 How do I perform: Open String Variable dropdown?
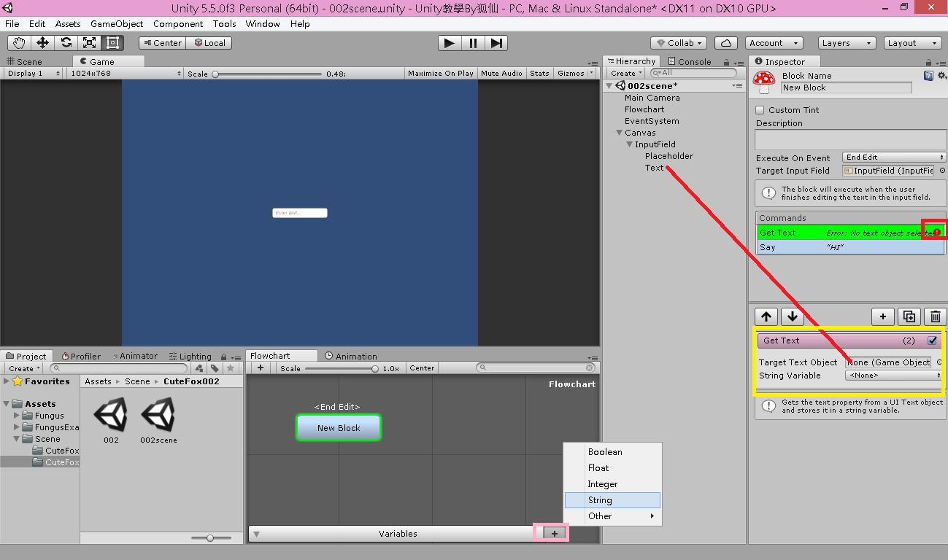[x=894, y=376]
